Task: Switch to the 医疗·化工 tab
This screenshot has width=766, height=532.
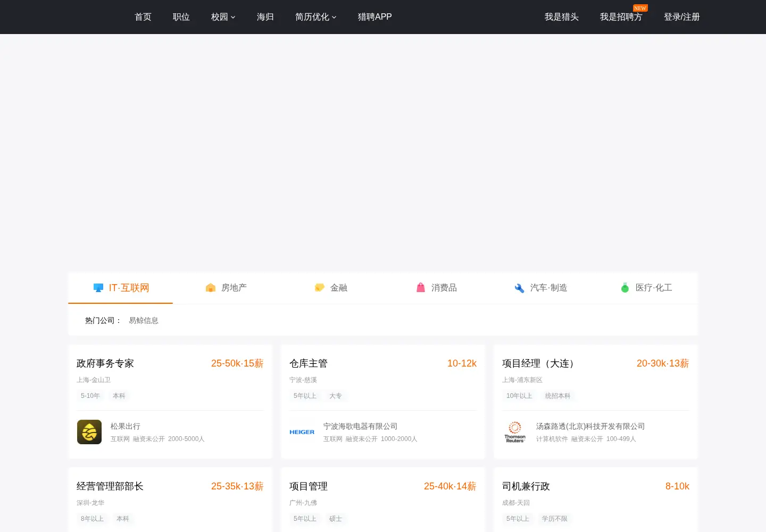Action: [646, 288]
